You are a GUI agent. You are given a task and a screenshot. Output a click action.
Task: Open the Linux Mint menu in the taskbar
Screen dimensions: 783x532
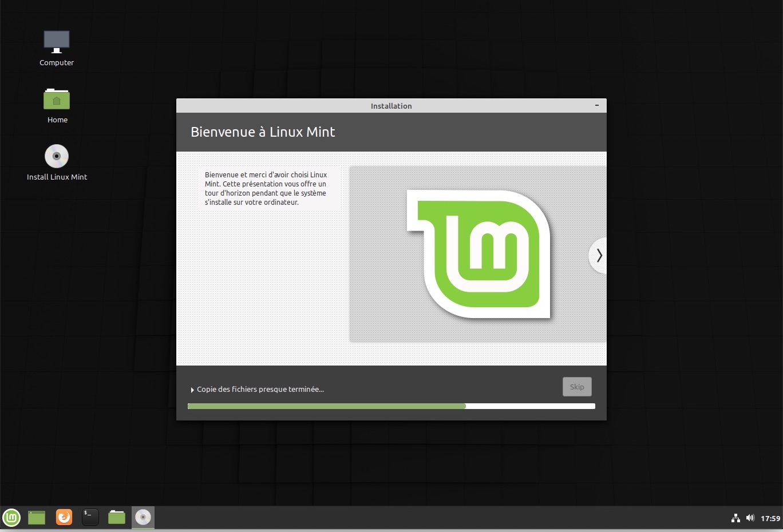click(11, 518)
